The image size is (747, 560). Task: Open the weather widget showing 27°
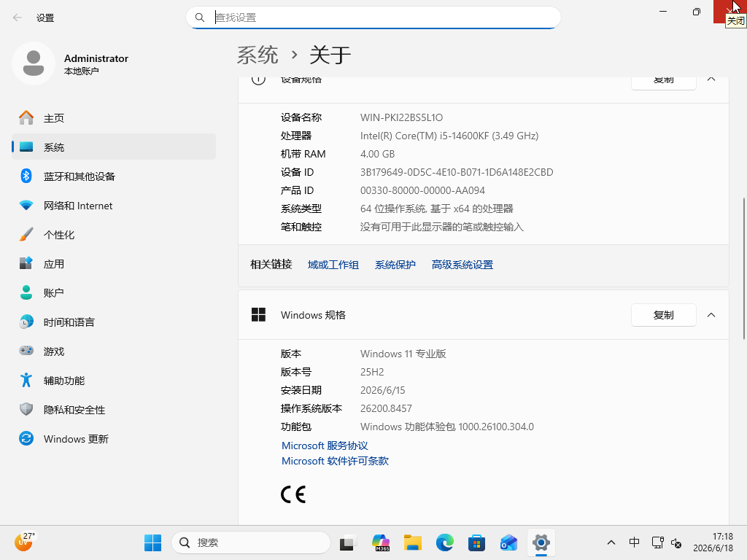point(24,542)
